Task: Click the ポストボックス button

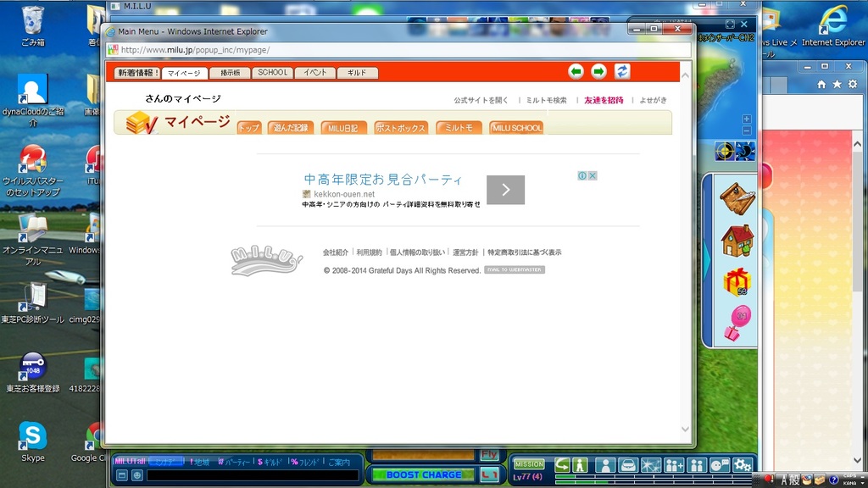Action: pyautogui.click(x=400, y=128)
